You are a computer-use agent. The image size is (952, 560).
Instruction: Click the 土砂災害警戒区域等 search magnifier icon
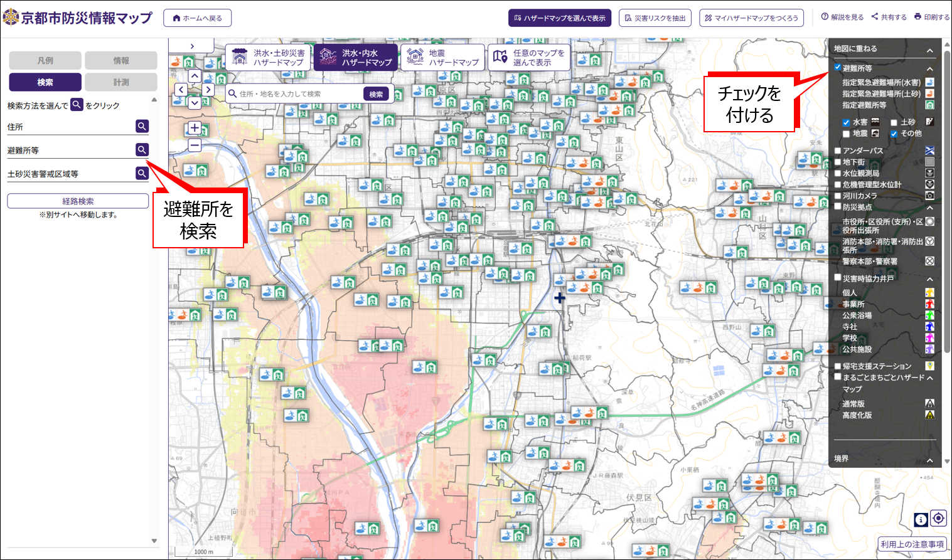[142, 173]
